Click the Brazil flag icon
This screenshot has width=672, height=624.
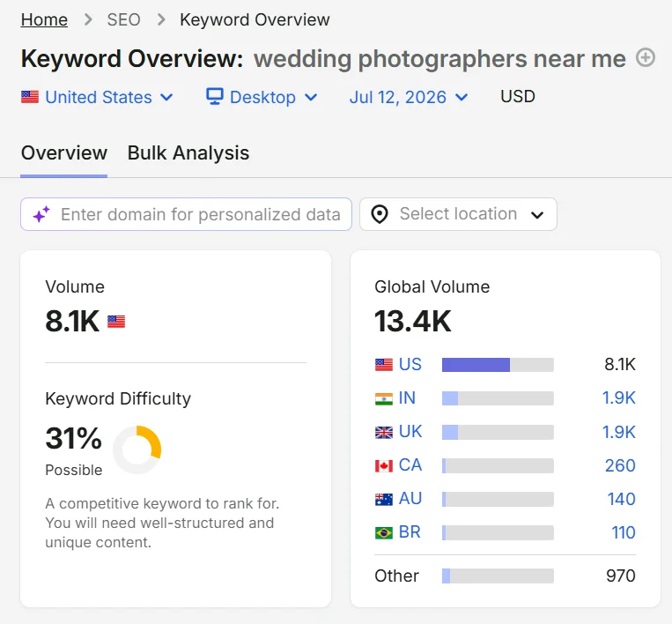coord(384,532)
